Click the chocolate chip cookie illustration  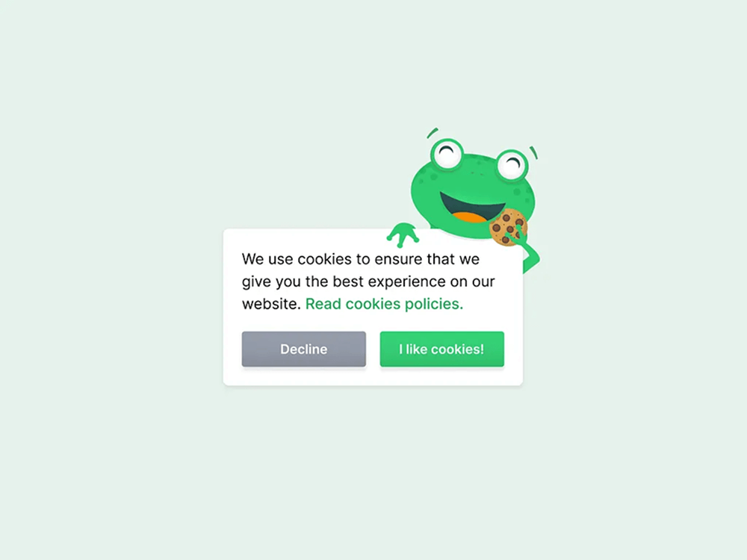pyautogui.click(x=508, y=227)
